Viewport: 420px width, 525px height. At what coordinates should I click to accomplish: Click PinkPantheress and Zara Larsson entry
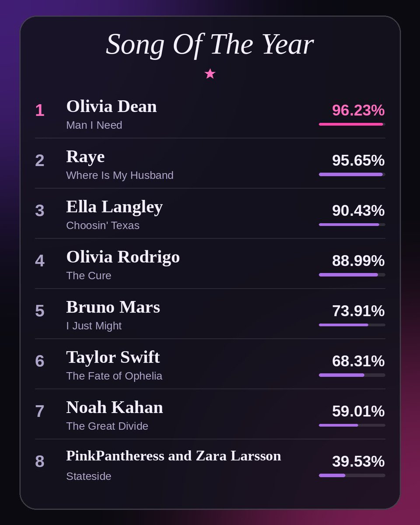click(x=174, y=456)
